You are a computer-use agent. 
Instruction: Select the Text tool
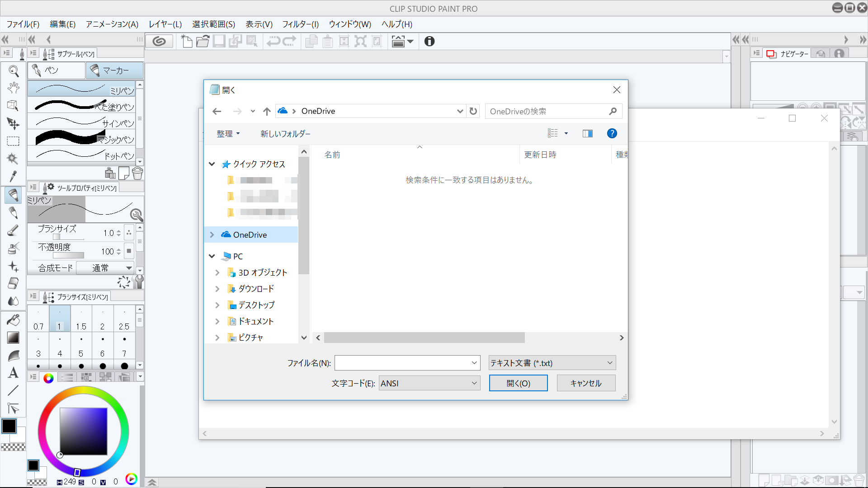(x=14, y=373)
